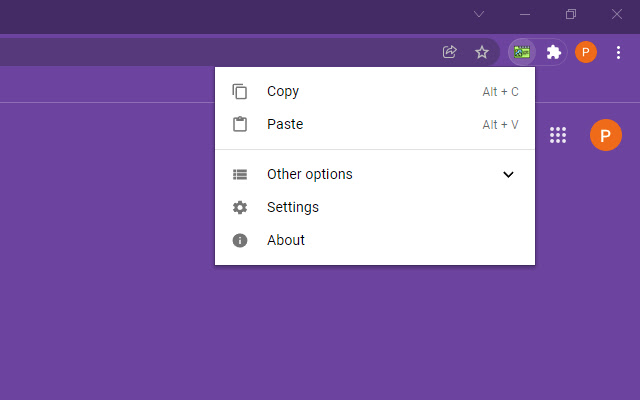The image size is (640, 400).
Task: Close the browser window
Action: tap(617, 14)
